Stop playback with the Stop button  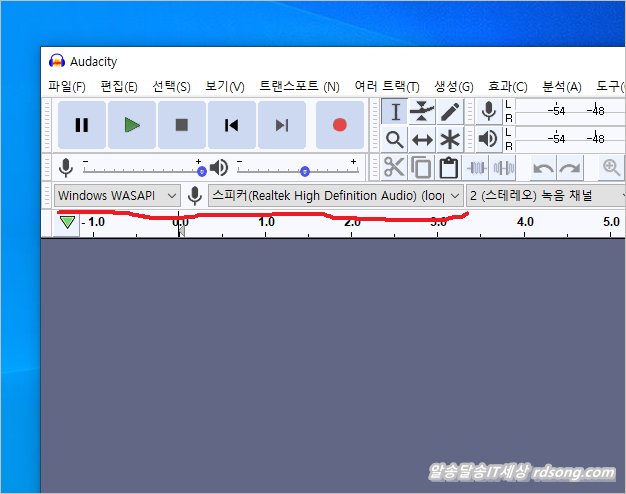[182, 125]
